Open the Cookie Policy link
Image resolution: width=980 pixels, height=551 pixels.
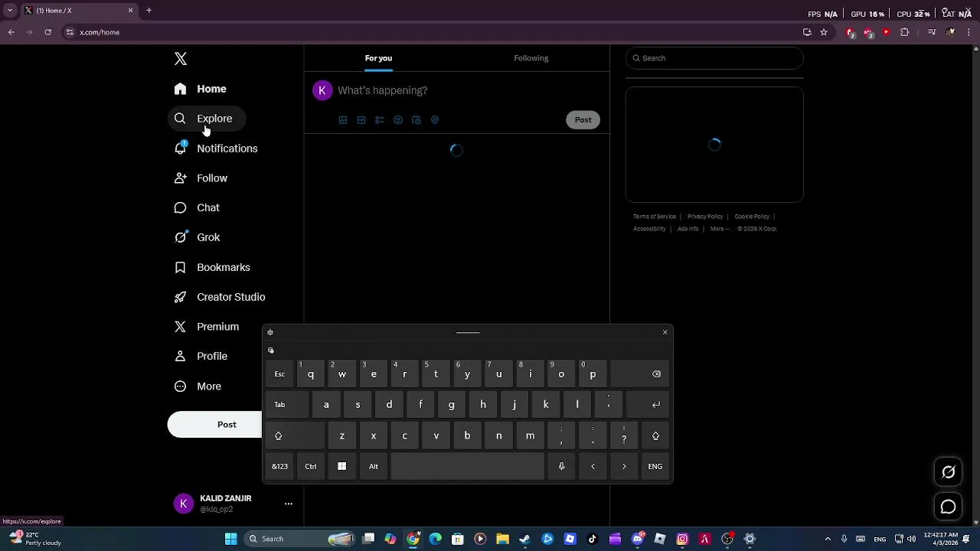click(752, 217)
